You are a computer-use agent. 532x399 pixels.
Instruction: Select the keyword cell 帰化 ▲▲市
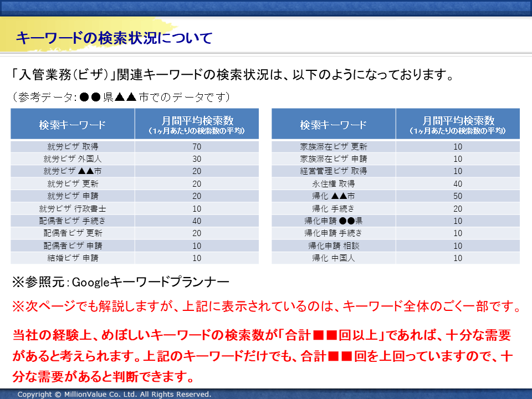click(334, 196)
